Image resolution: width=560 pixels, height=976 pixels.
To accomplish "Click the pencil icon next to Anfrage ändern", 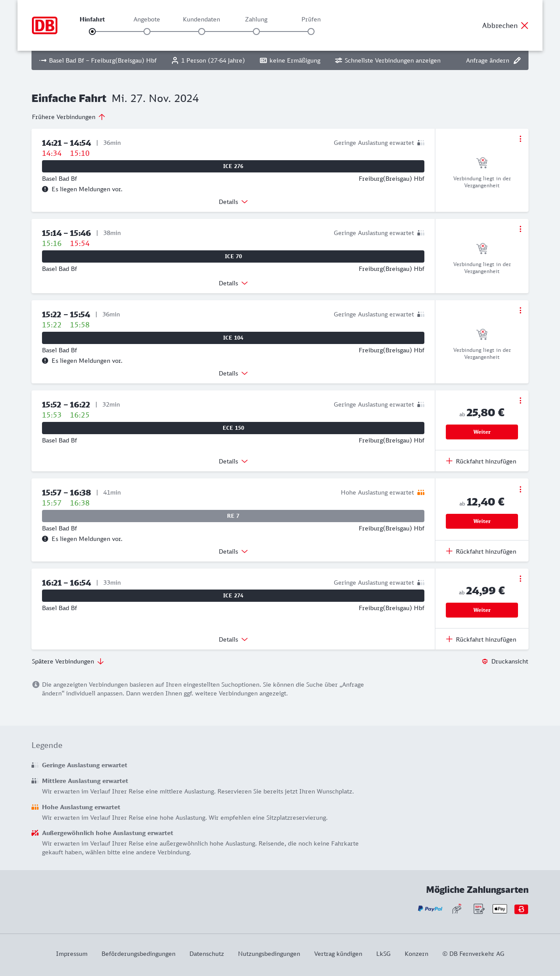I will coord(517,60).
